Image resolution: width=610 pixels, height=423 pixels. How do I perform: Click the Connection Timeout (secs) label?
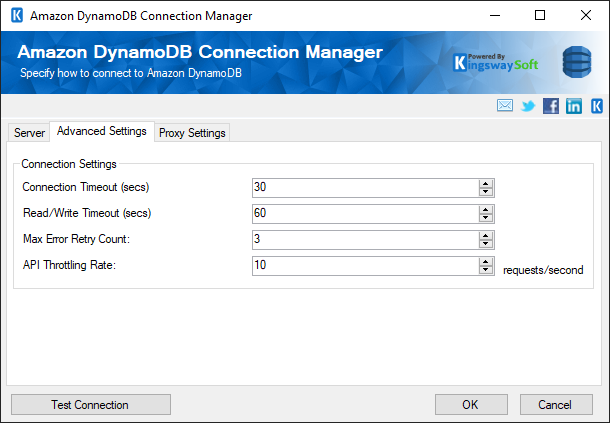point(86,187)
